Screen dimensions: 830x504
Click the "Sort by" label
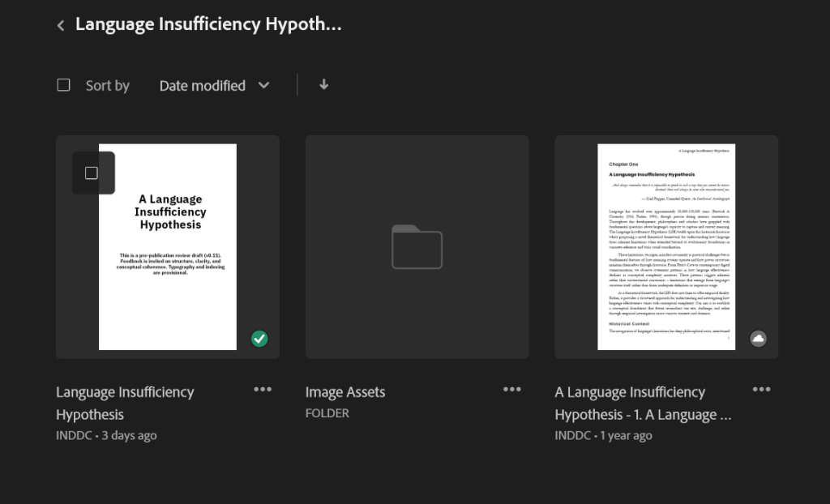point(108,86)
